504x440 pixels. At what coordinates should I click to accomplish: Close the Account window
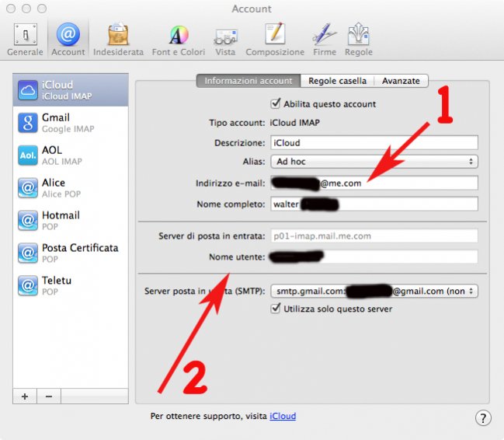[11, 9]
